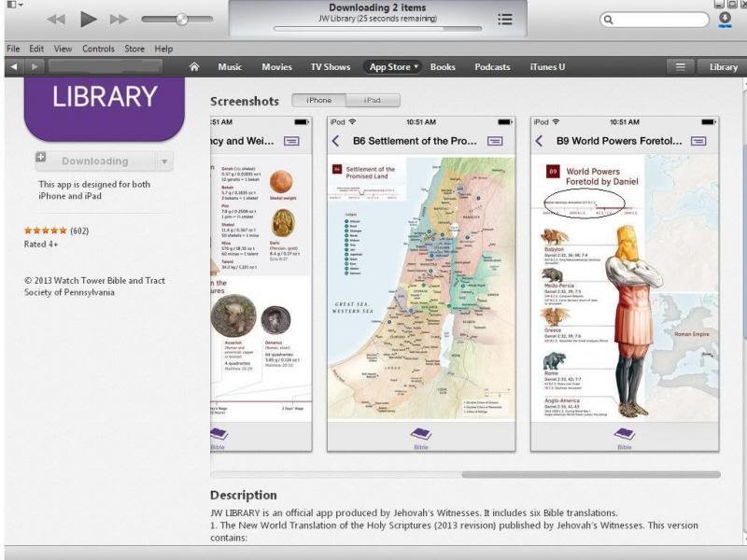Click the five-star rating
The width and height of the screenshot is (747, 560).
(x=46, y=231)
